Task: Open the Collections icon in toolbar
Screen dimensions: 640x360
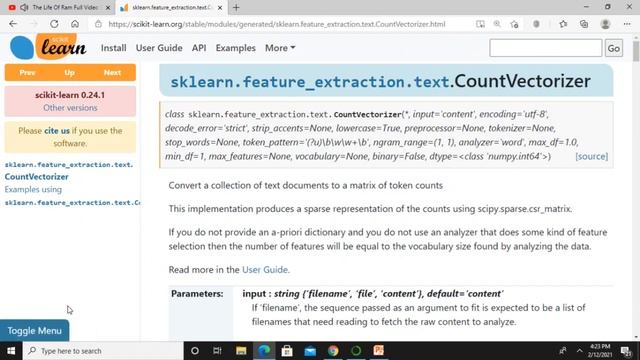Action: click(584, 24)
